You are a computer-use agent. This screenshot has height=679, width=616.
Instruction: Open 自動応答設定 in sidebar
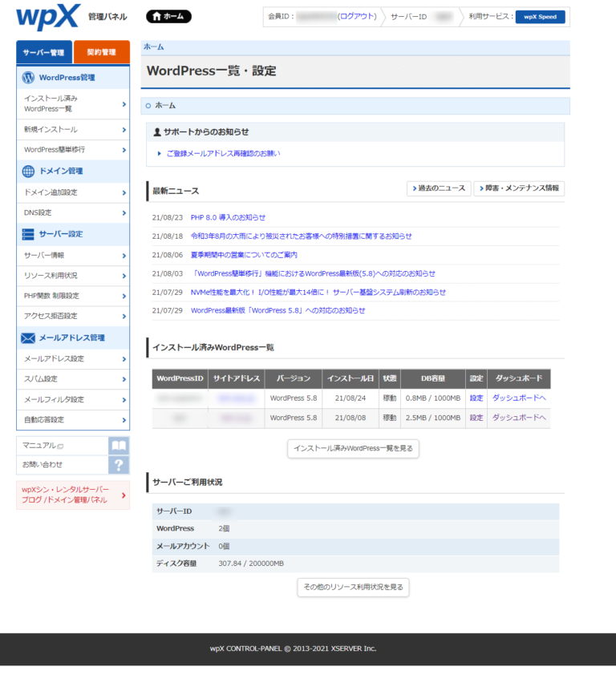click(x=73, y=420)
